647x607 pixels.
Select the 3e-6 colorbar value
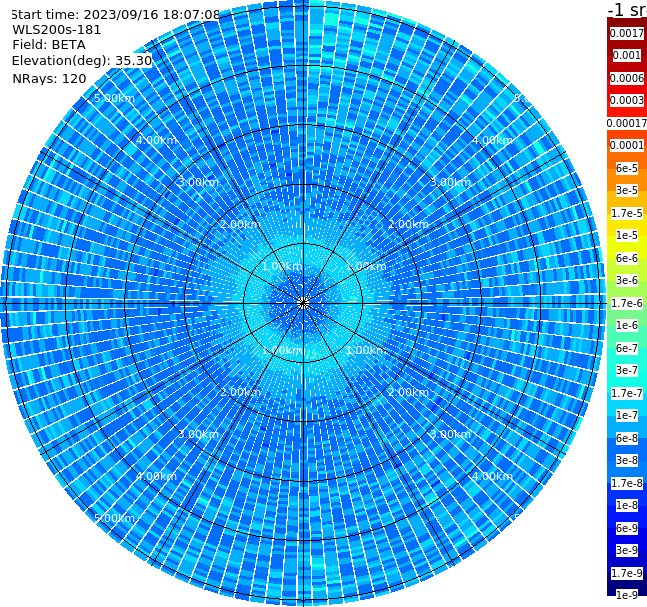coord(627,280)
